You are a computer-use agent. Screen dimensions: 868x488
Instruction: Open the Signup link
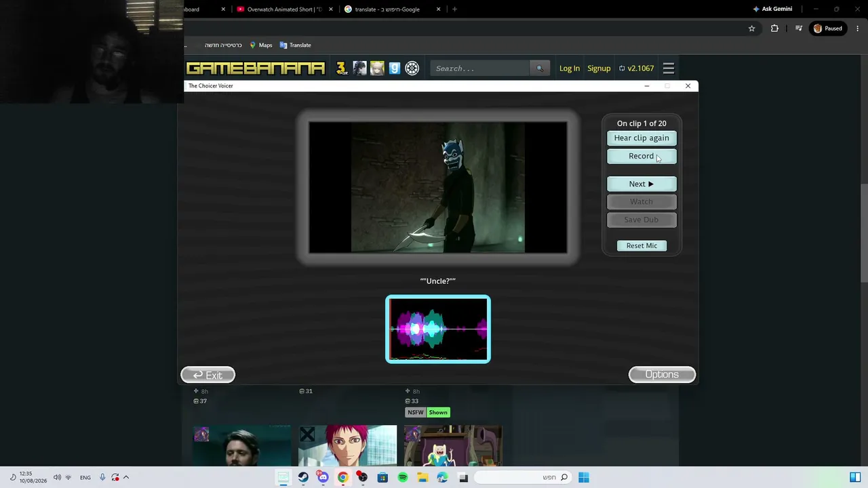tap(599, 68)
